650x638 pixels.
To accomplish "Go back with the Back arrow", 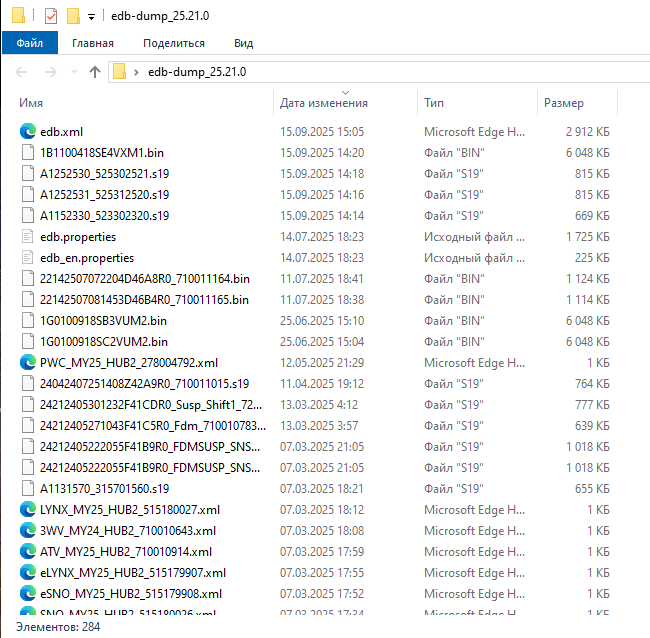I will click(21, 72).
